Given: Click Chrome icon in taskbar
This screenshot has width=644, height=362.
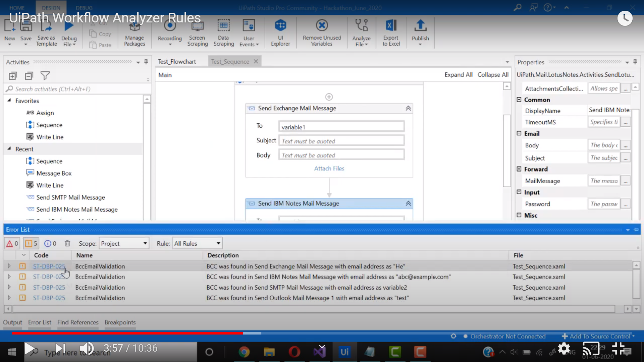Looking at the screenshot, I should [244, 352].
